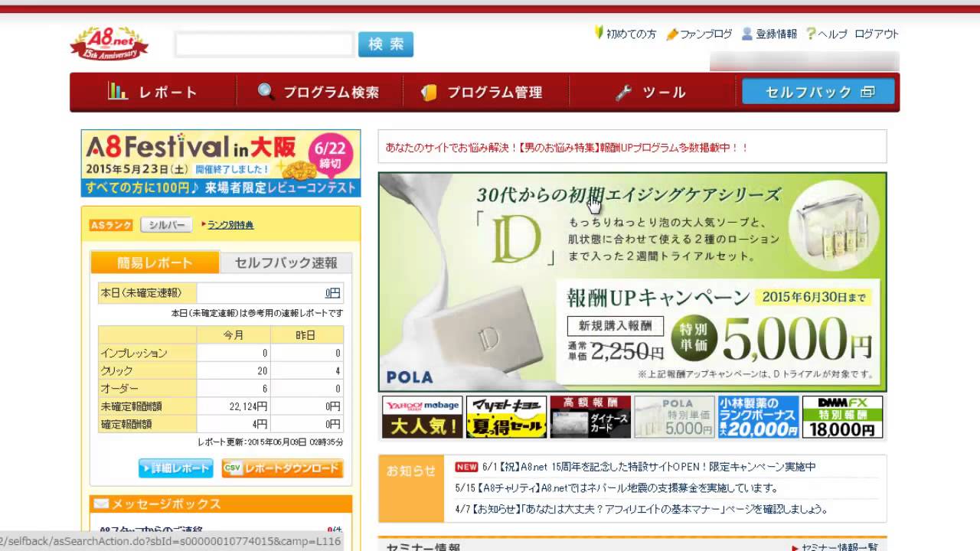Click the pencil icon beside ファンブログ
980x551 pixels.
point(672,34)
